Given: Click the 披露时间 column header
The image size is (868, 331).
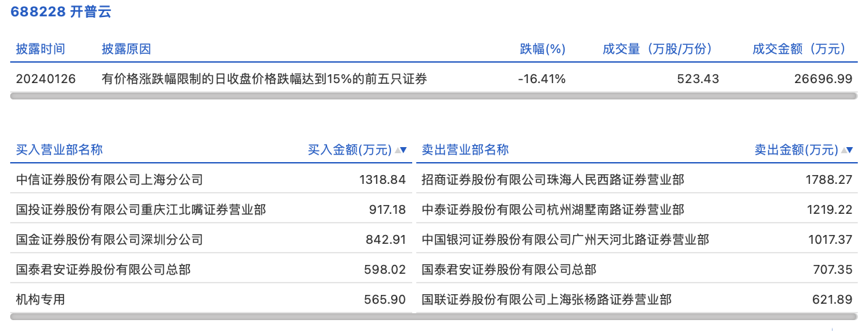Looking at the screenshot, I should pyautogui.click(x=41, y=49).
